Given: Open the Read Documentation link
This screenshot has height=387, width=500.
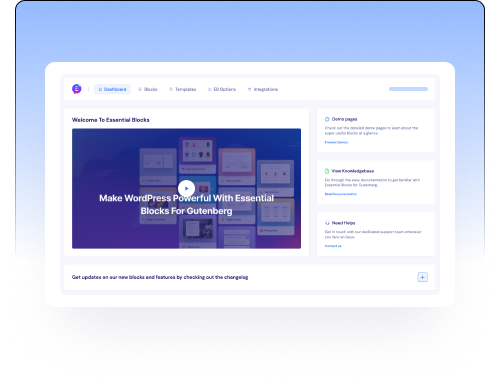Looking at the screenshot, I should (x=341, y=194).
